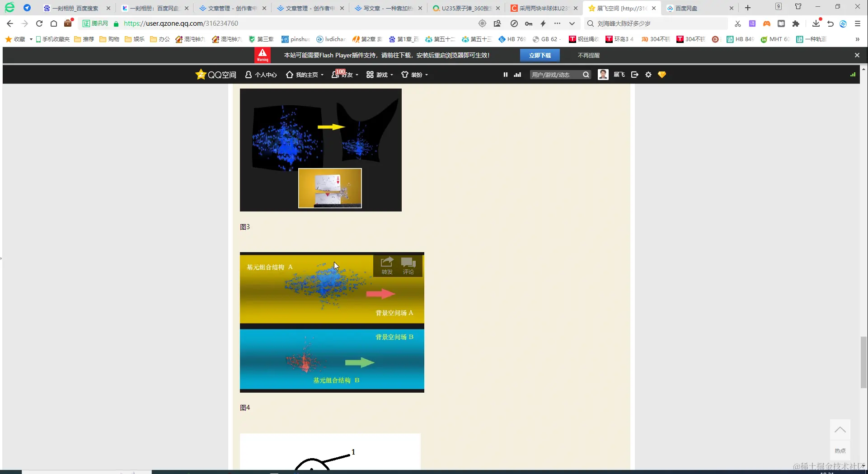
Task: Dismiss the Flash Player warning bar
Action: coord(857,55)
